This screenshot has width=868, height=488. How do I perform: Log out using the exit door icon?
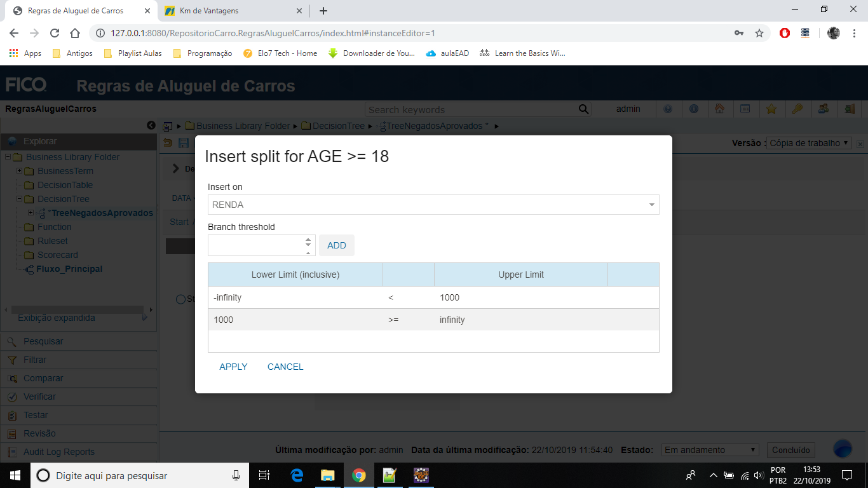850,109
